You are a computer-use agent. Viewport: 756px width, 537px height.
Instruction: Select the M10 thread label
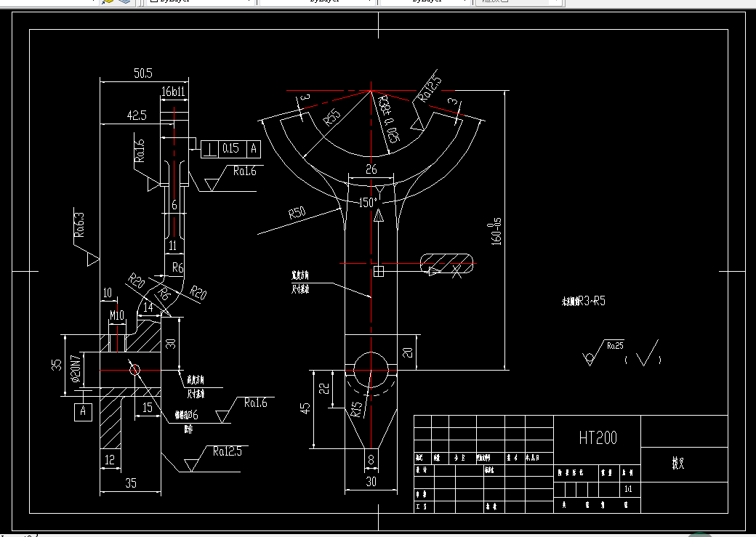(117, 316)
